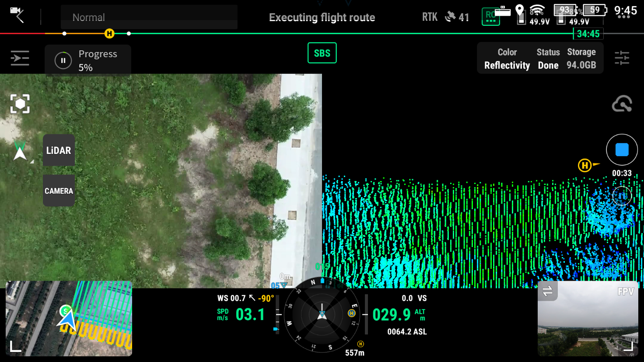Tap the Status Done indicator
The width and height of the screenshot is (644, 362).
click(548, 59)
